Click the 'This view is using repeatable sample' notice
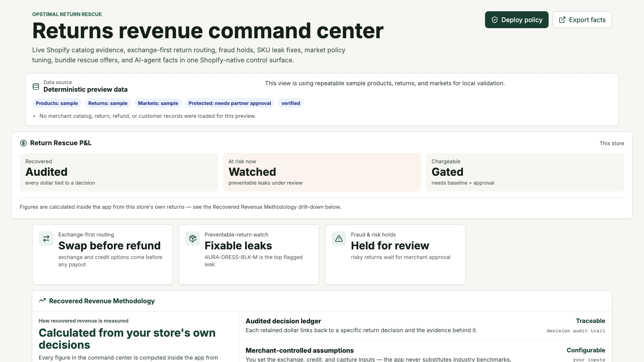Screen dimensions: 644x362 (385, 83)
